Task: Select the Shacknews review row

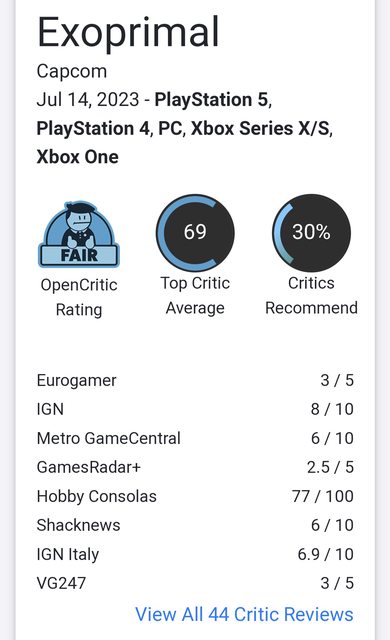Action: coord(195,525)
